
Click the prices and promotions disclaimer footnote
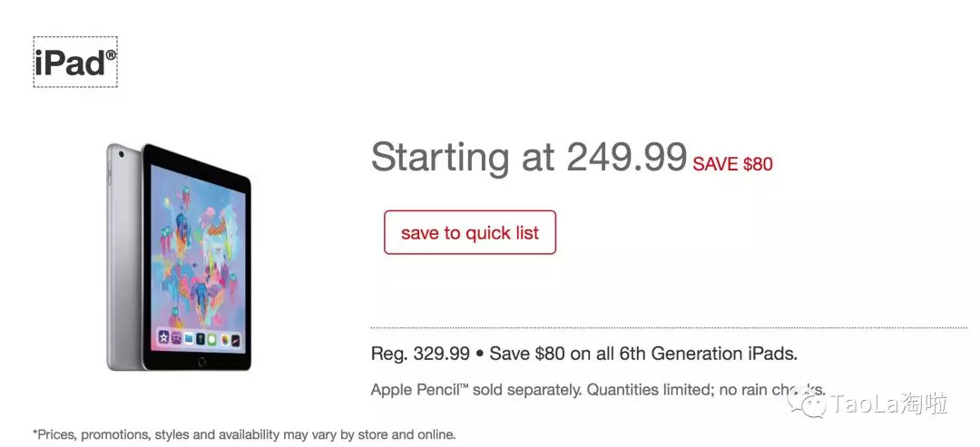[x=244, y=434]
